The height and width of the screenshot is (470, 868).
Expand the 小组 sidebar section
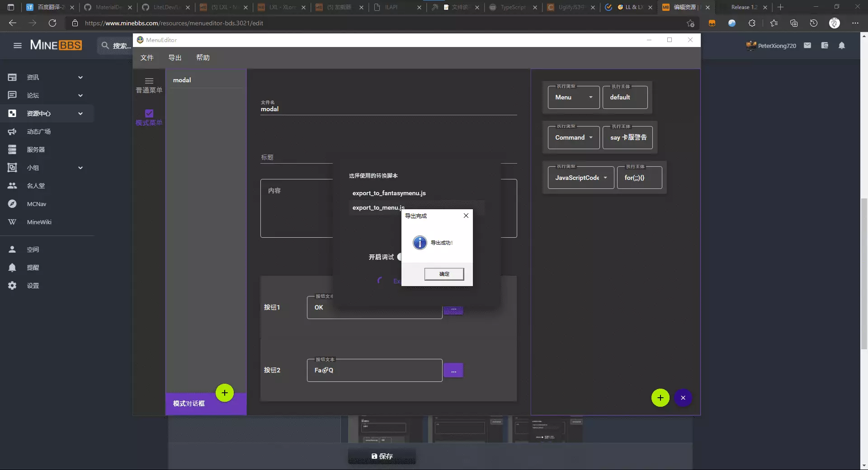coord(80,168)
